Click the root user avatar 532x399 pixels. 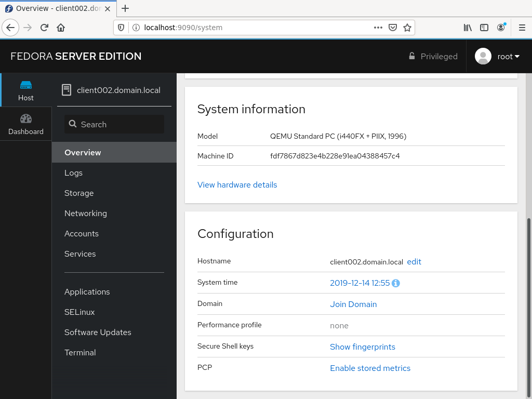click(x=483, y=56)
